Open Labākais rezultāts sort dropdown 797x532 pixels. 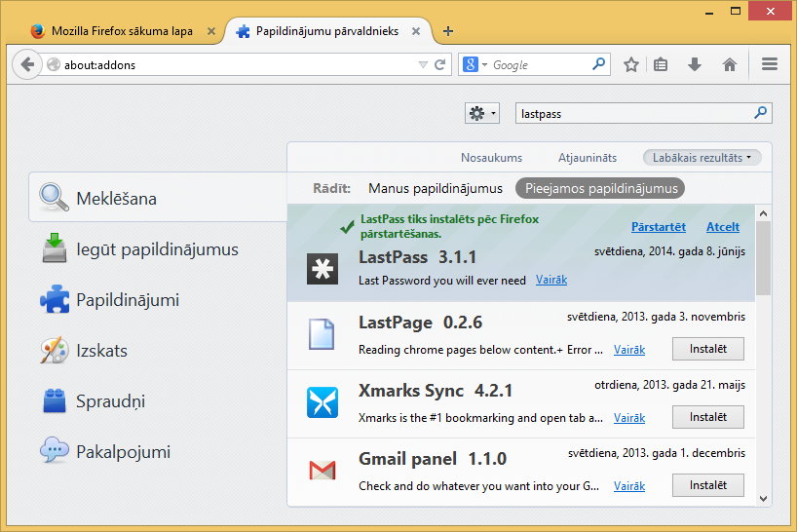pyautogui.click(x=702, y=158)
